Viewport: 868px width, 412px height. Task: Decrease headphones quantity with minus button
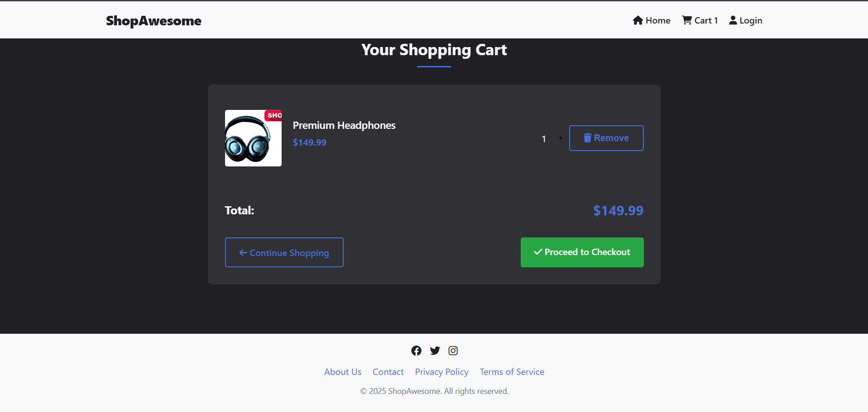528,138
